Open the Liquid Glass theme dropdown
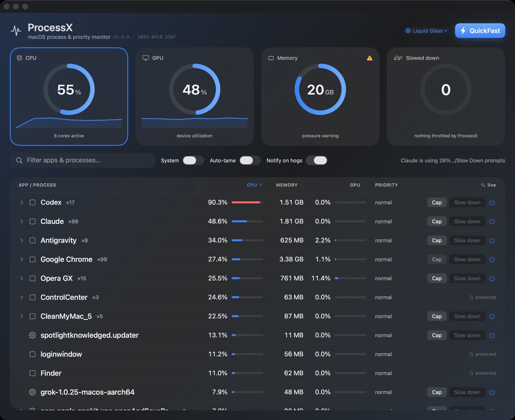Viewport: 515px width, 420px height. [426, 31]
